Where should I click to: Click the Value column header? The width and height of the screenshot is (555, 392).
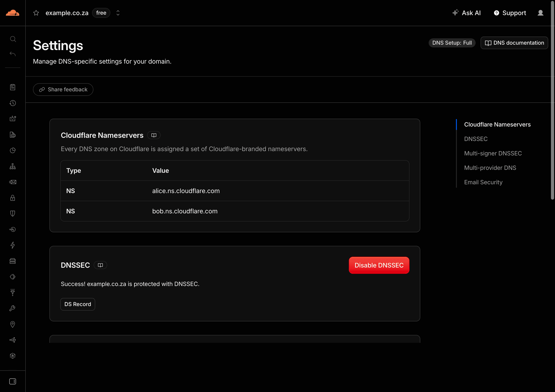(x=160, y=171)
